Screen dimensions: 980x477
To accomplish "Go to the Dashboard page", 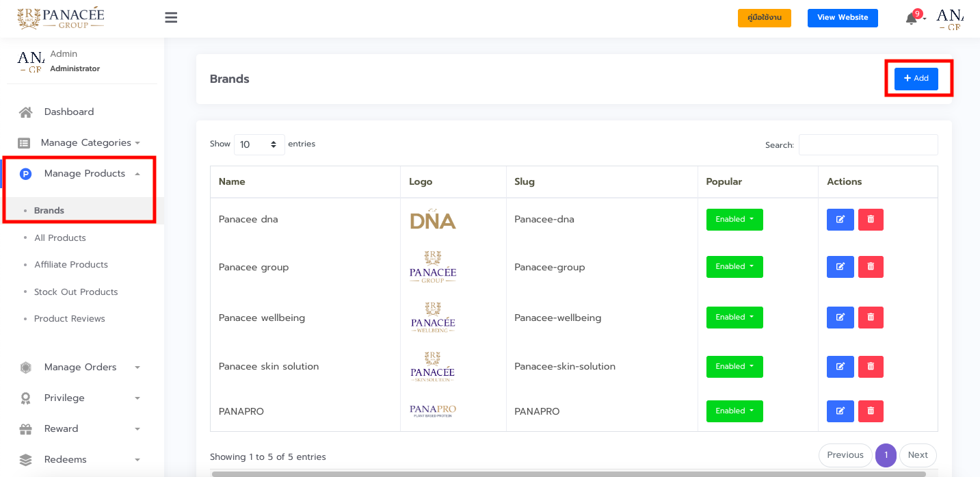I will click(x=69, y=112).
